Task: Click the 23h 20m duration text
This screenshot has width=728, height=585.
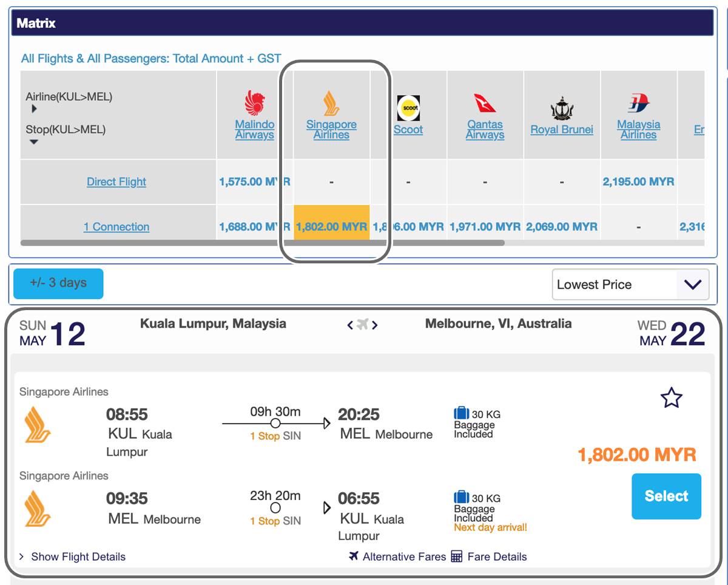Action: coord(275,495)
